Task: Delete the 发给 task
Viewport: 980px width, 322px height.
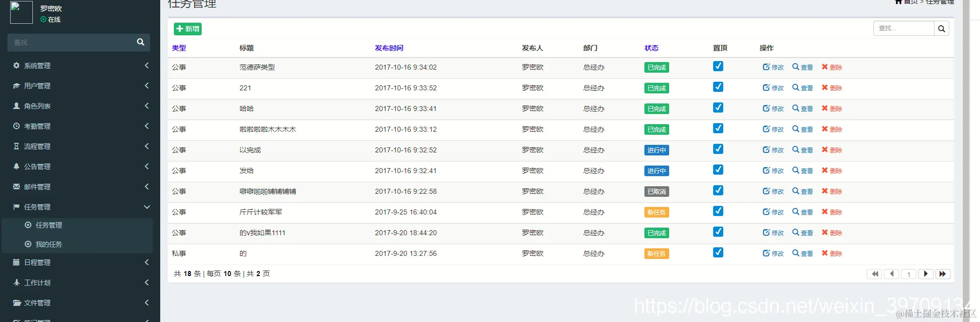Action: 832,171
